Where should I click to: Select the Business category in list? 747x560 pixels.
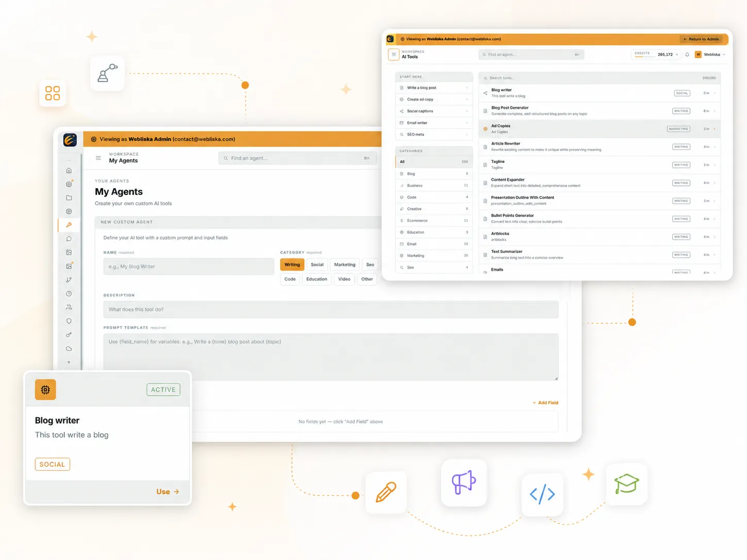(x=434, y=186)
